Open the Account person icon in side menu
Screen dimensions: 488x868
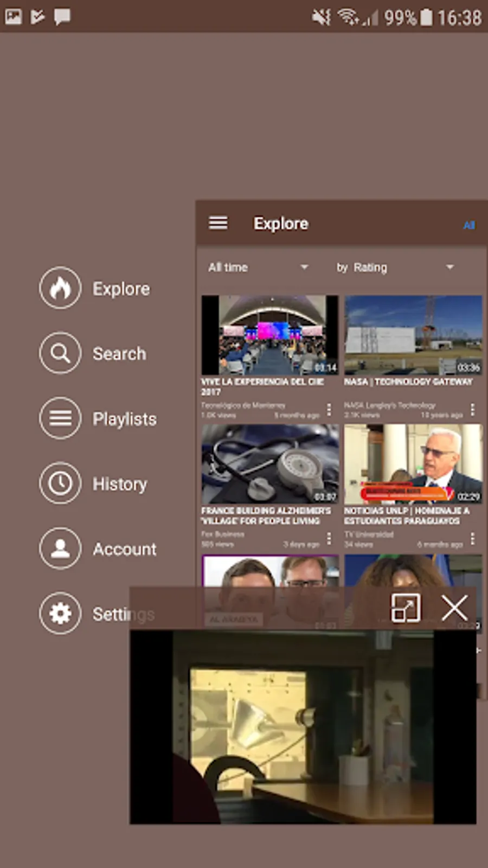click(60, 548)
